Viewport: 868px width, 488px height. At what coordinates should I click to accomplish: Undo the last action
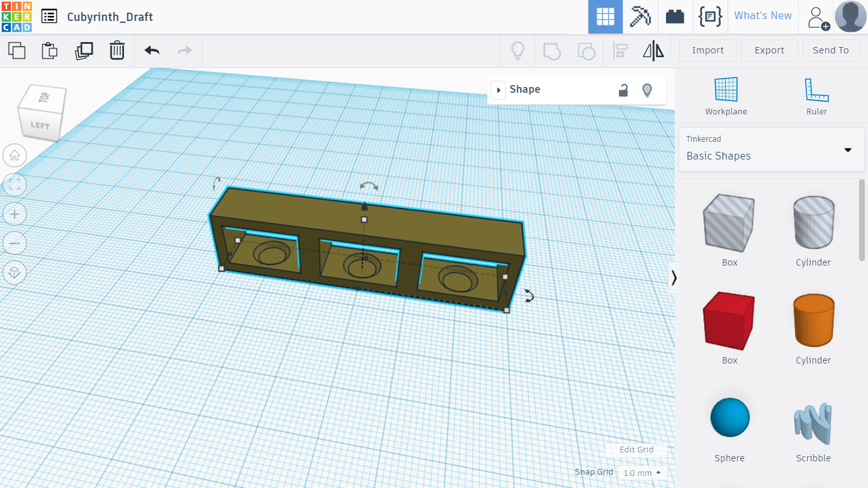[x=152, y=50]
